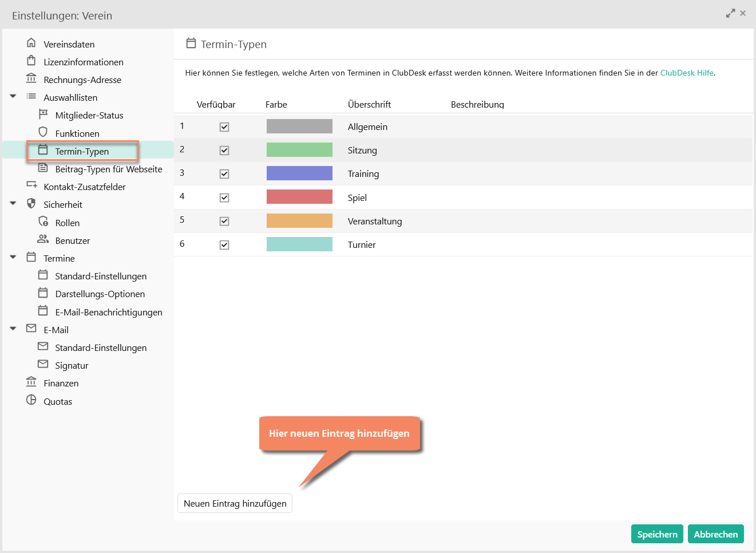Click the E-Mail envelope icon
The height and width of the screenshot is (553, 756).
[31, 329]
